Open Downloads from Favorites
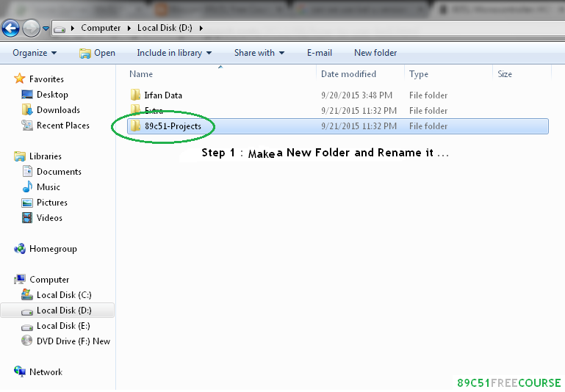565x392 pixels. tap(58, 110)
